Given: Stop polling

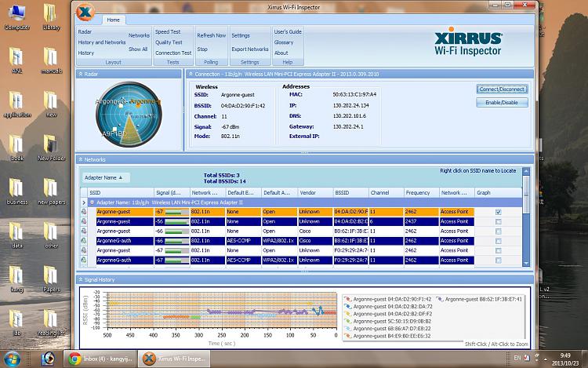Looking at the screenshot, I should [202, 49].
